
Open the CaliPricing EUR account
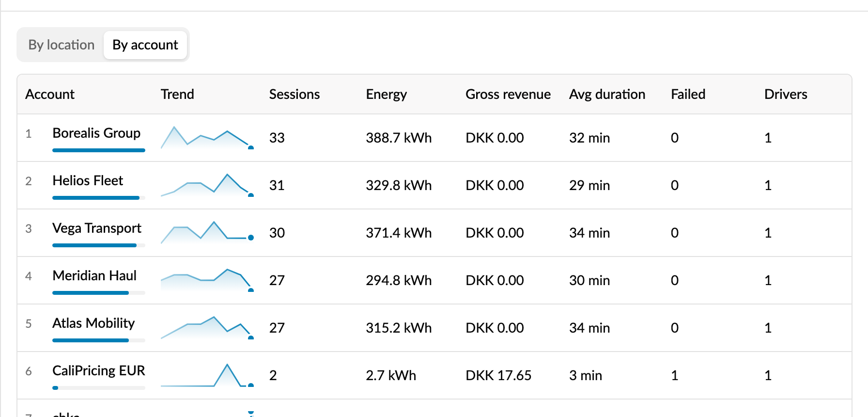[99, 370]
